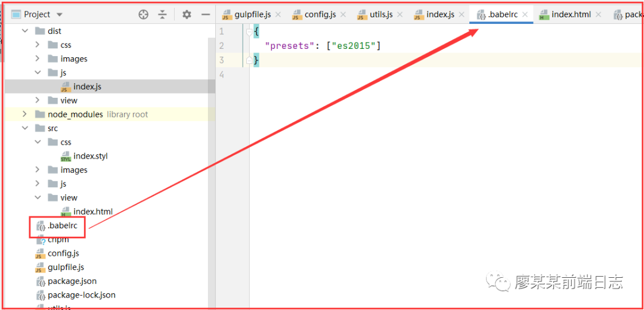This screenshot has width=644, height=310.
Task: Select index.html in src/view
Action: click(93, 212)
